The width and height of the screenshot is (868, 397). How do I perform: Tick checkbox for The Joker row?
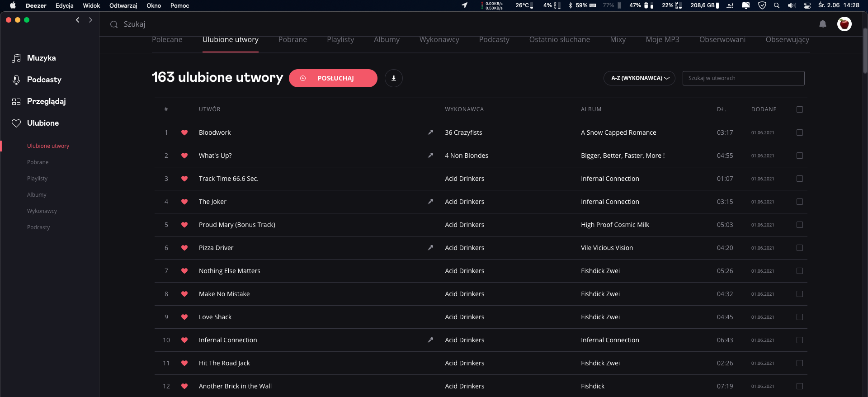(x=800, y=202)
